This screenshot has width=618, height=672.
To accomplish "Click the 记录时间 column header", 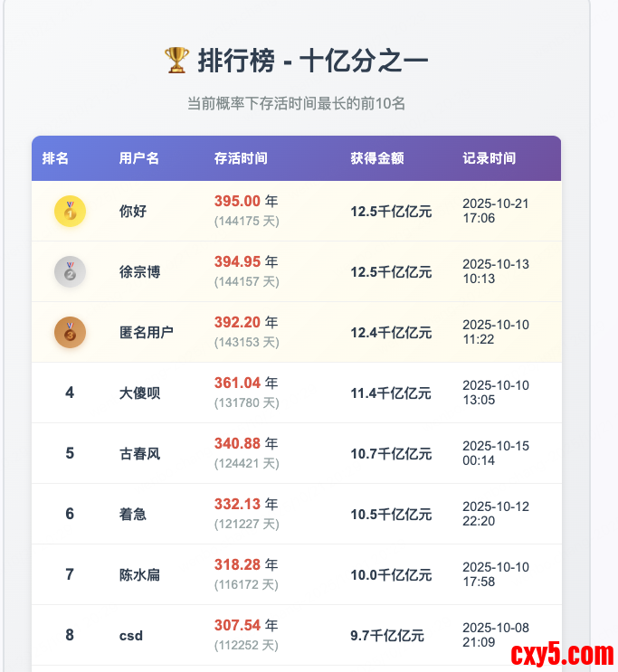I will (490, 158).
